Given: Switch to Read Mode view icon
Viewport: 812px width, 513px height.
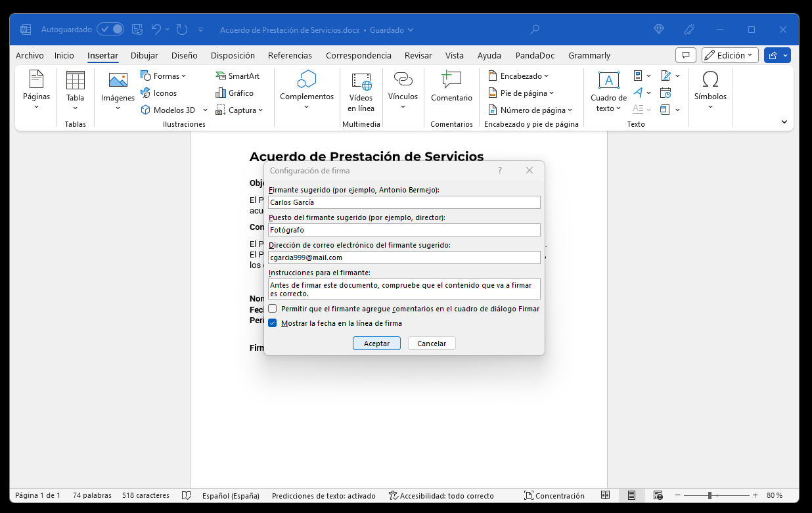Looking at the screenshot, I should [x=606, y=495].
